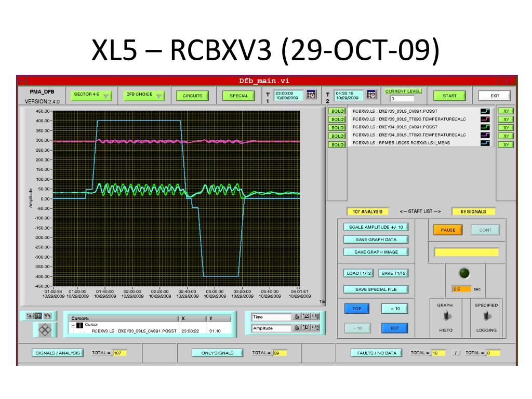Image resolution: width=532 pixels, height=399 pixels.
Task: Open the Amplitude axis format icon
Action: (315, 328)
